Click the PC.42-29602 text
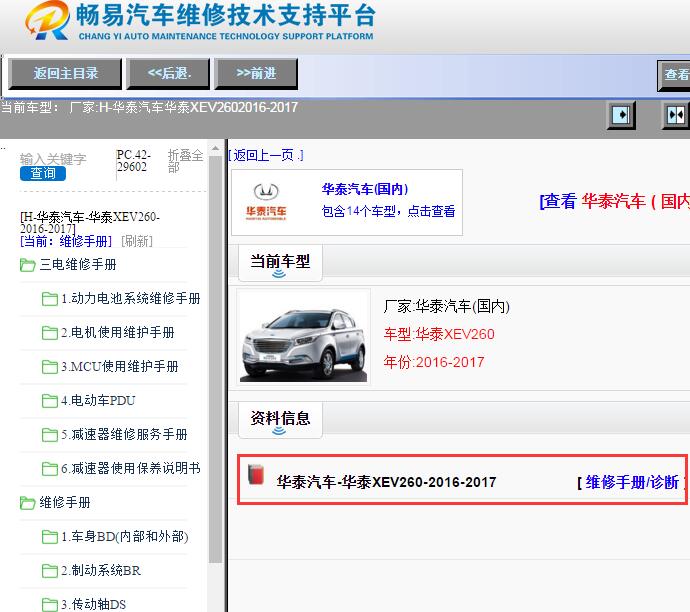The height and width of the screenshot is (612, 690). (133, 161)
